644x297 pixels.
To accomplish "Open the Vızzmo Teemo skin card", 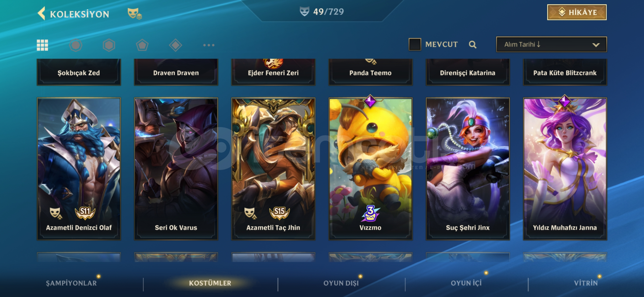I will point(370,169).
